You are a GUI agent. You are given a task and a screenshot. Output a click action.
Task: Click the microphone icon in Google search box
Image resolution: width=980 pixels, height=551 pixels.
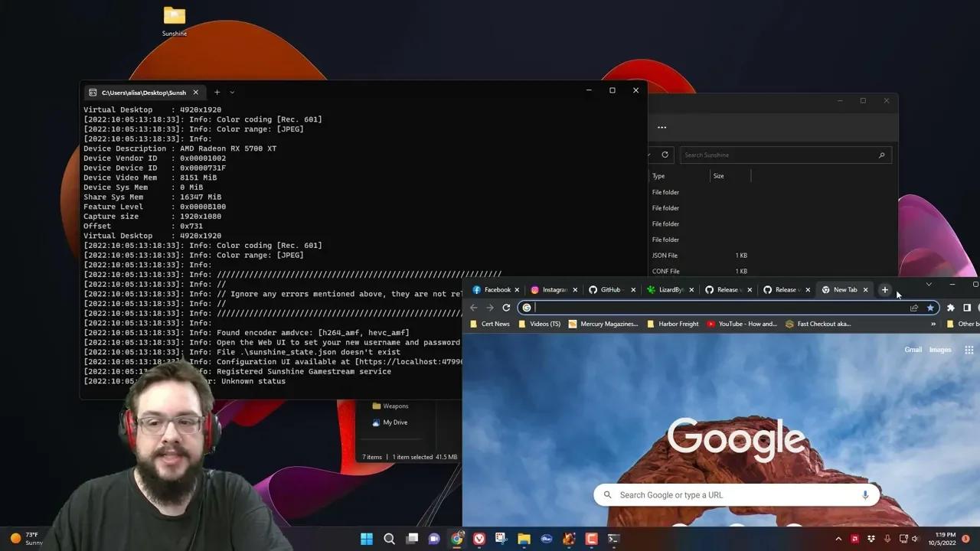(864, 494)
